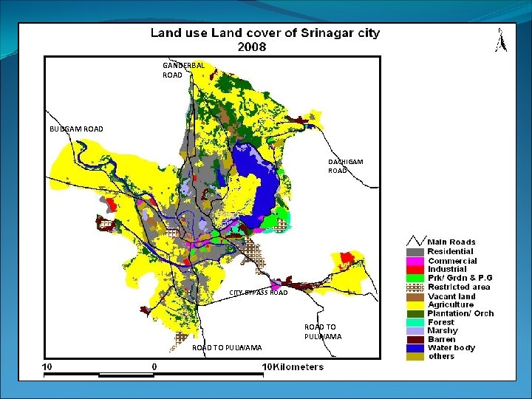The width and height of the screenshot is (532, 399).
Task: Select the gray Residential legend swatch
Action: [x=415, y=252]
